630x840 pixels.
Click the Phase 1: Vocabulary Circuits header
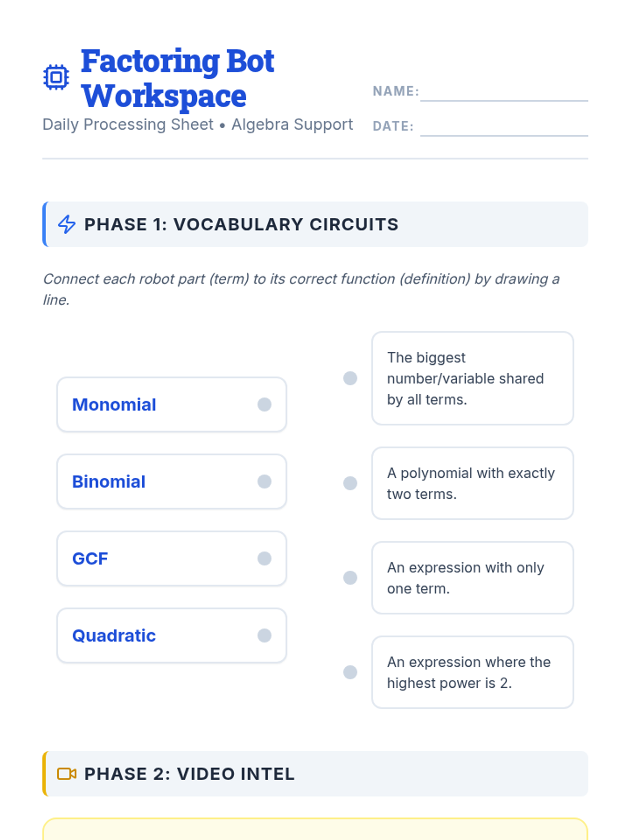[x=241, y=224]
